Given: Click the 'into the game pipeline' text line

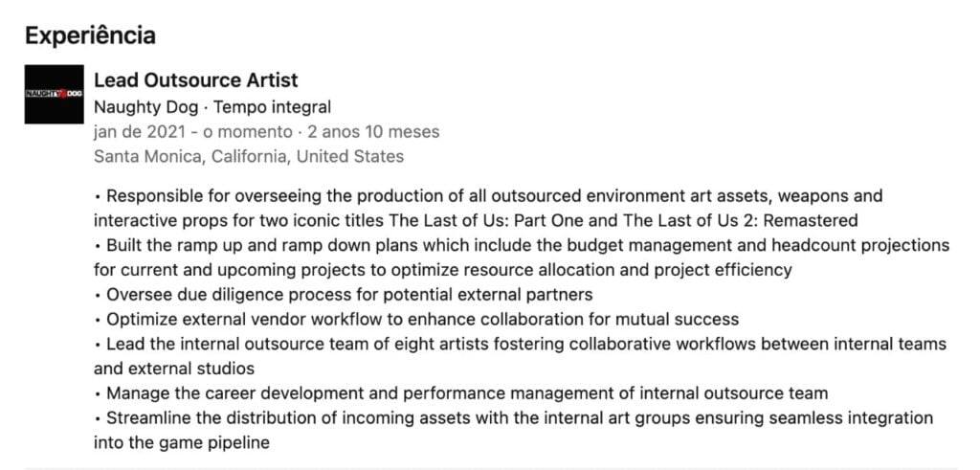Looking at the screenshot, I should [x=181, y=442].
